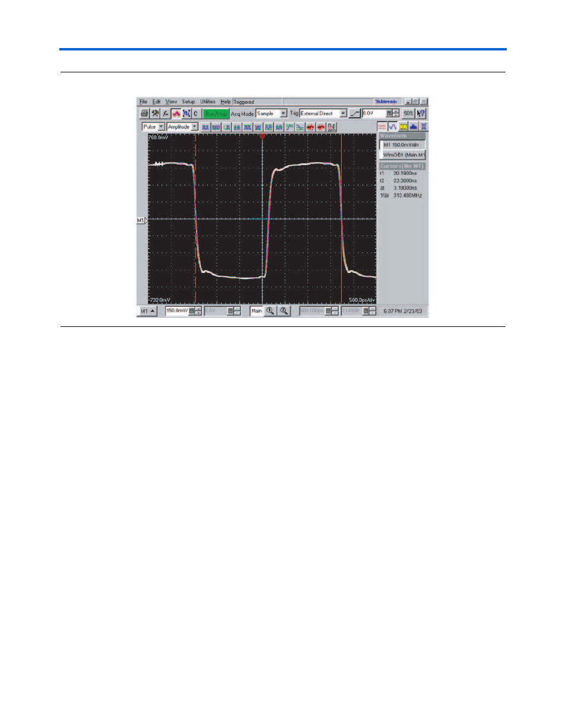Click the M1 waveform selector button
Screen dimensions: 566x728
(148, 311)
